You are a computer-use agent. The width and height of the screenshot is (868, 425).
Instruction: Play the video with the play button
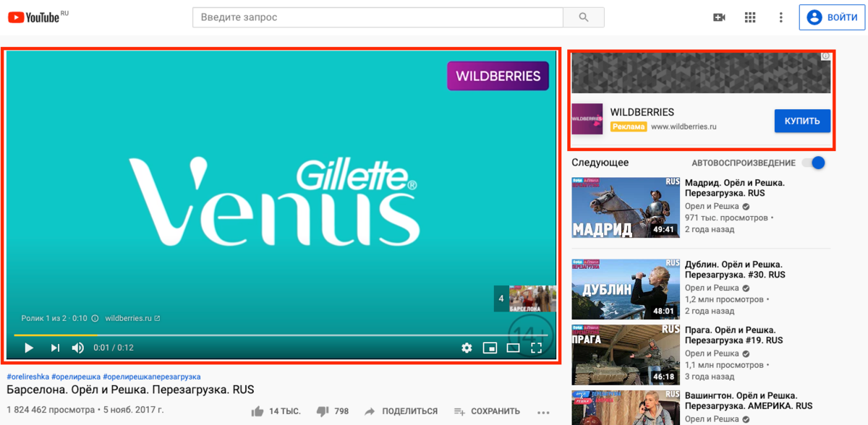(x=29, y=348)
